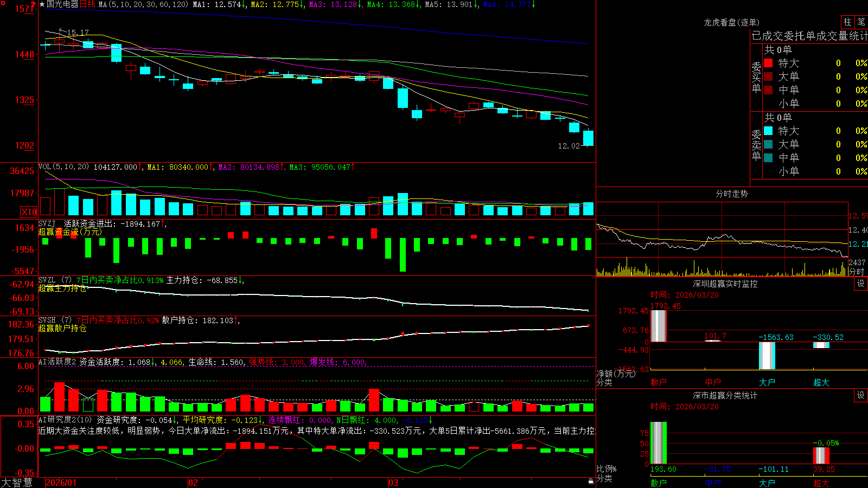
Task: Click the -81.75 中户 ratio value
Action: [x=717, y=469]
